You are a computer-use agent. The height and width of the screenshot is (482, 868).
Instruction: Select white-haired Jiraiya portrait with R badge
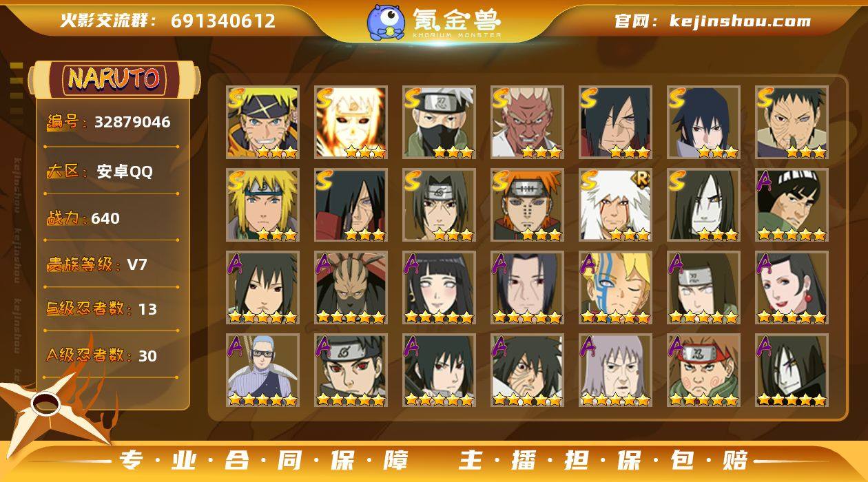coord(616,205)
